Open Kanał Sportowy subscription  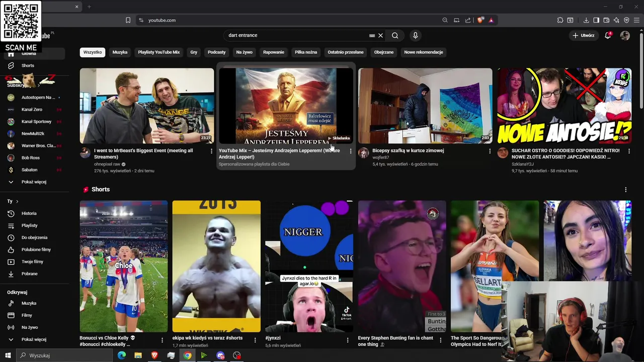pyautogui.click(x=36, y=121)
